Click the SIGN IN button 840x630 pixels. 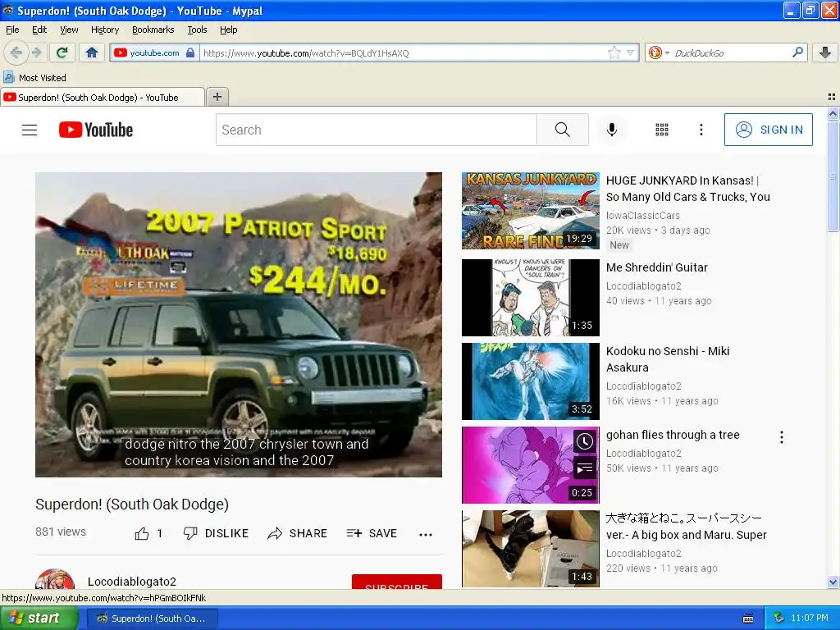[768, 130]
